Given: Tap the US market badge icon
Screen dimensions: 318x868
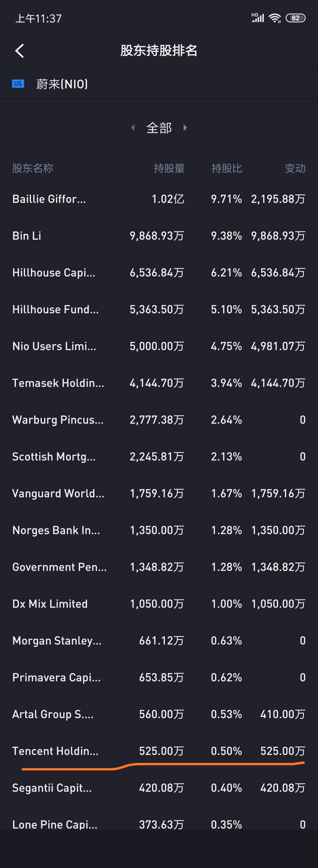Looking at the screenshot, I should 18,84.
